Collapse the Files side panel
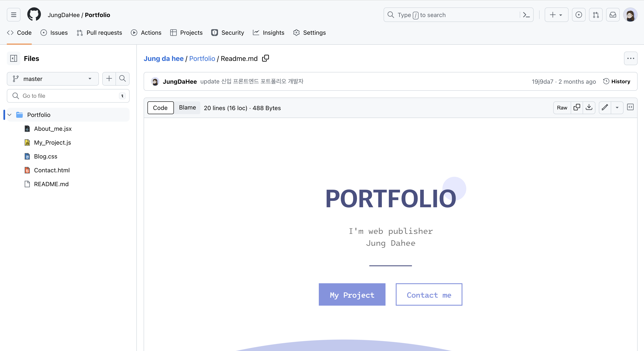This screenshot has height=351, width=644. (13, 58)
